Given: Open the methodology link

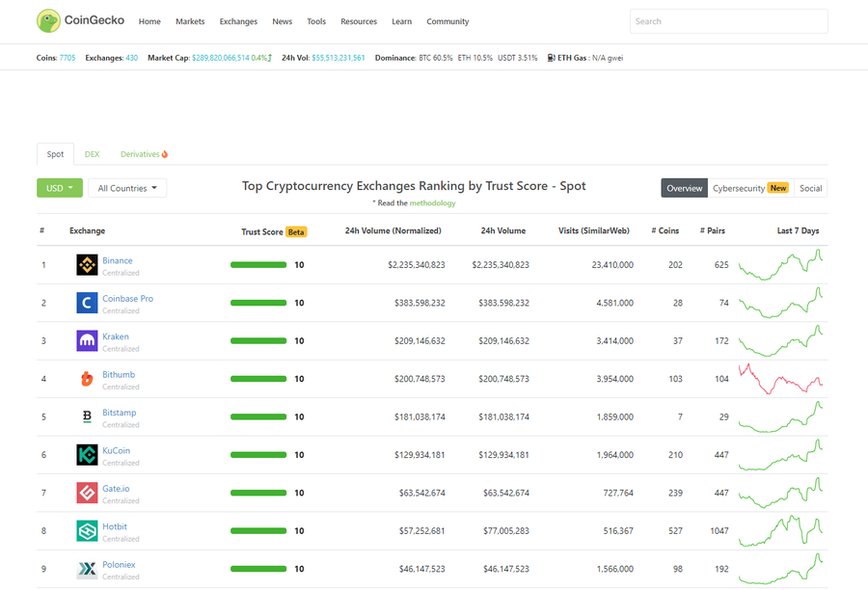Looking at the screenshot, I should (432, 203).
